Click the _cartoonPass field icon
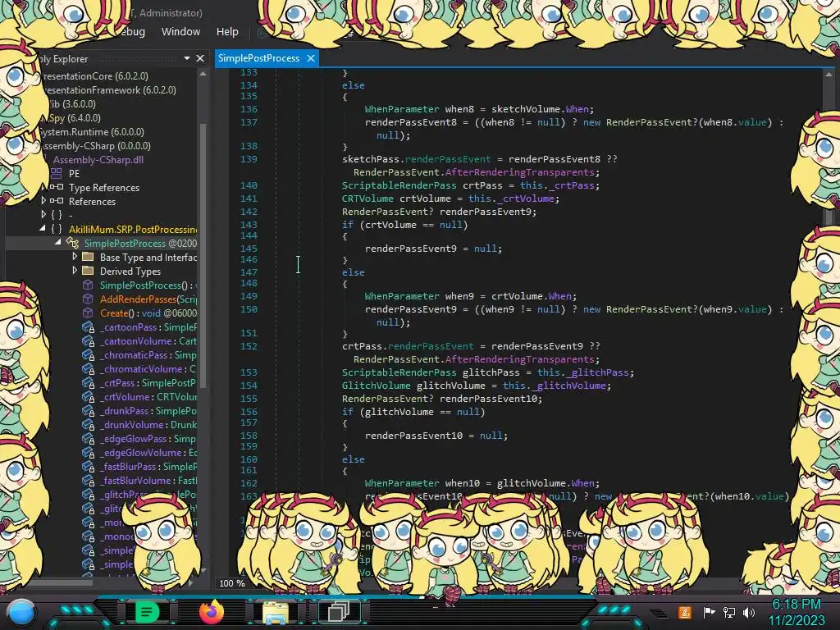 point(89,327)
